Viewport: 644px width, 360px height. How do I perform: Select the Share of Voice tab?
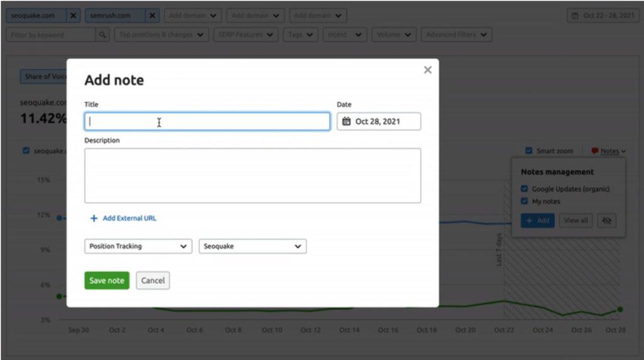tap(43, 77)
